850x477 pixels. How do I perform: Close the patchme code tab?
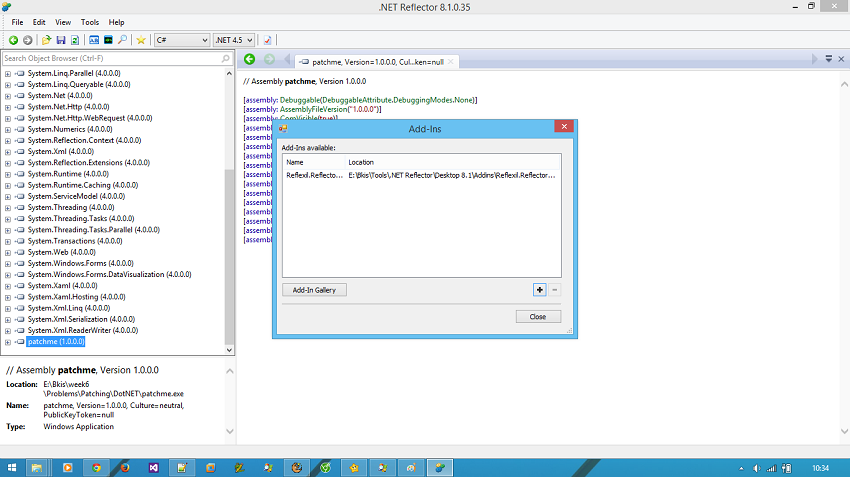[x=450, y=62]
